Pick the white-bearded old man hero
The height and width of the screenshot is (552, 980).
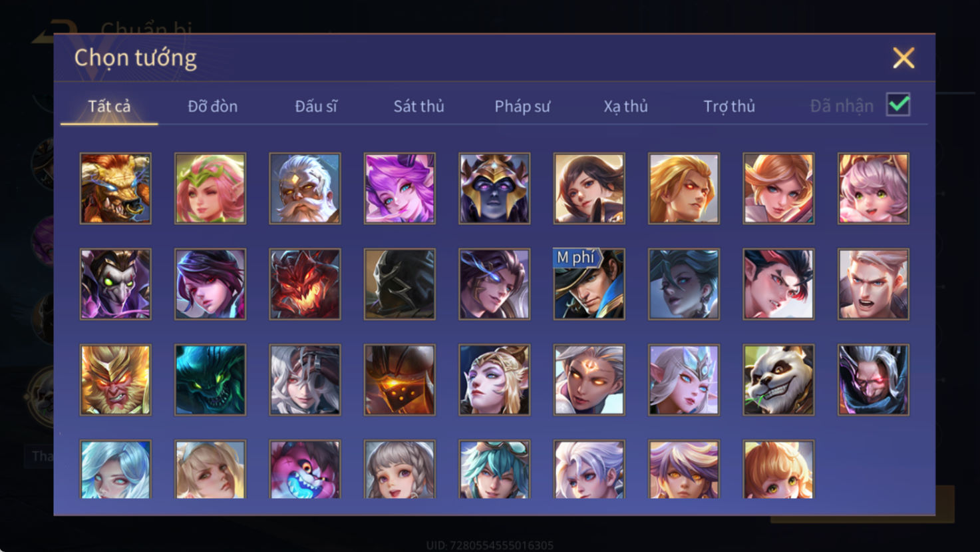305,188
